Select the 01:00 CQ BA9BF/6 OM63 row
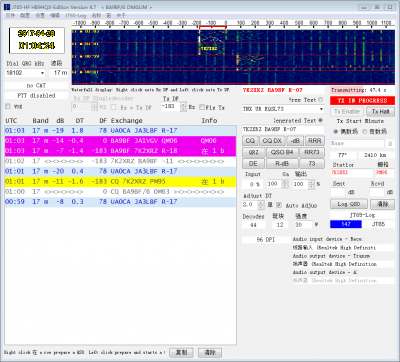The height and width of the screenshot is (362, 400). (x=120, y=192)
